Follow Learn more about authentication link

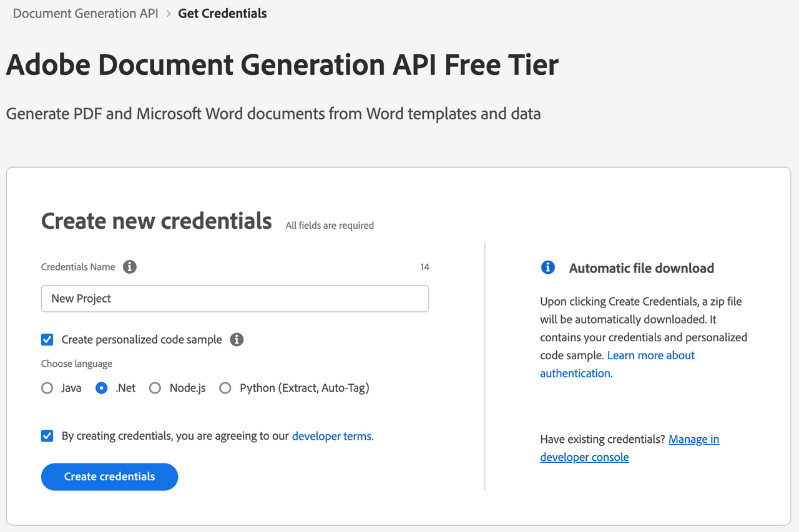[617, 364]
